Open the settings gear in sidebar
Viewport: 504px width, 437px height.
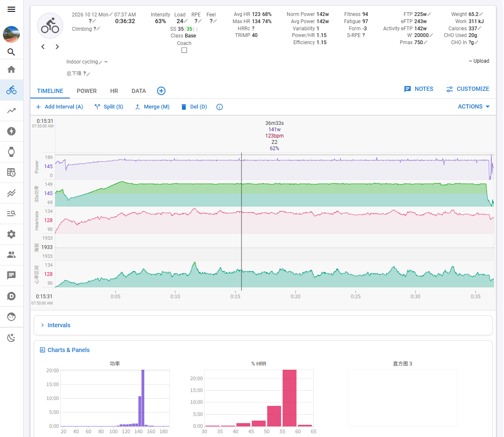(x=11, y=234)
